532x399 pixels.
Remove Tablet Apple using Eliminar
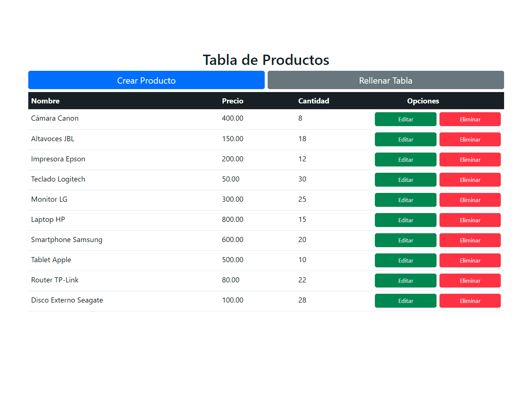pos(470,260)
